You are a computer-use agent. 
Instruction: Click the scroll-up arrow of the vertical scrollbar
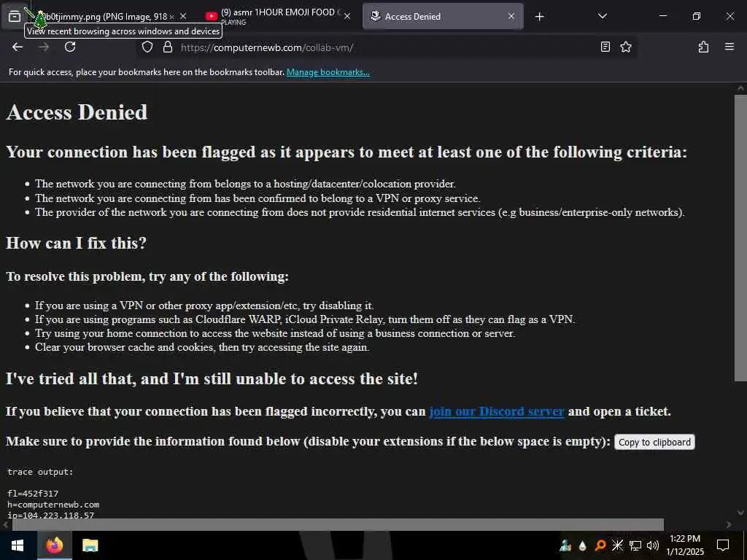[740, 88]
